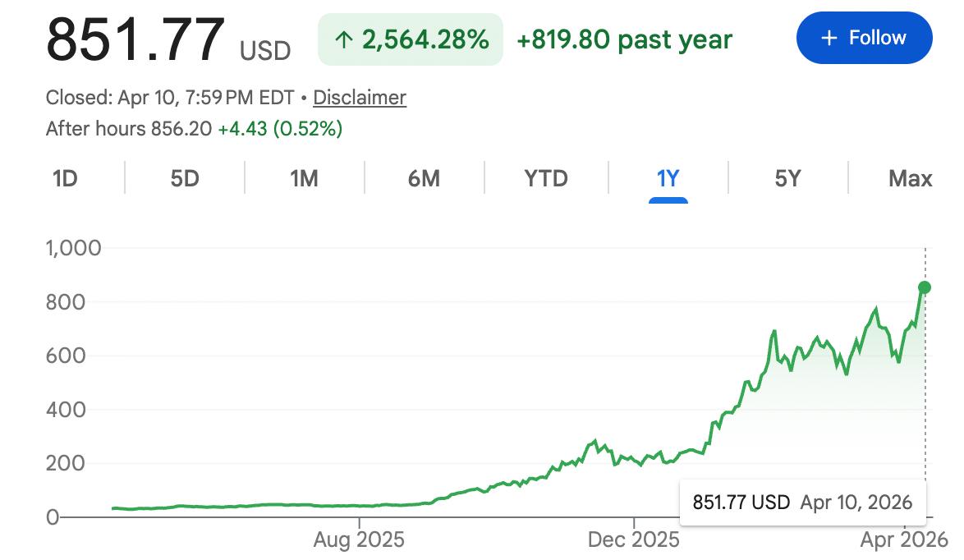Show the 1M chart range
The image size is (964, 560).
[x=304, y=178]
